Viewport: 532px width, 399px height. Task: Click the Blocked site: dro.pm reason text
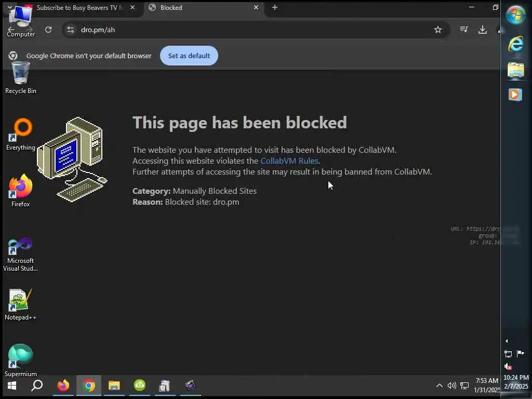(202, 202)
